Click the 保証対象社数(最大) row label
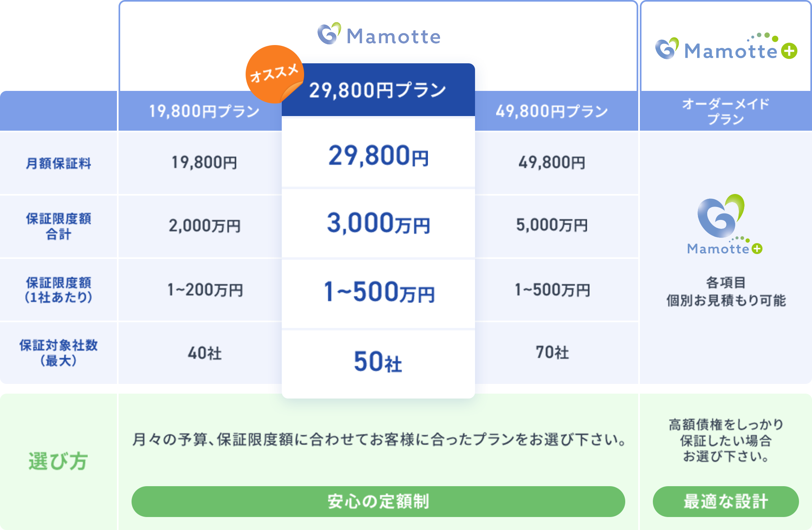This screenshot has height=530, width=812. 58,353
